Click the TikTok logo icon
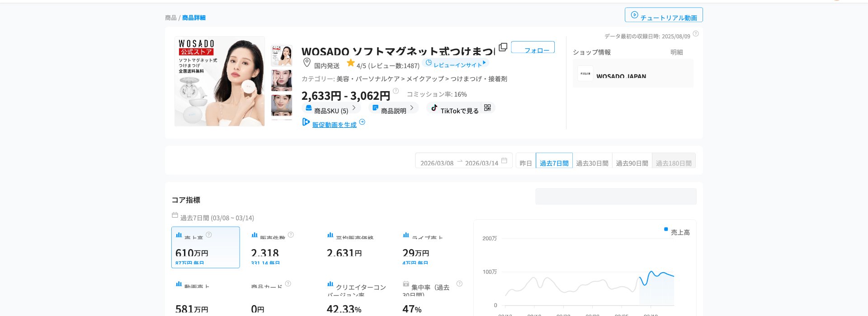This screenshot has height=316, width=868. tap(434, 108)
